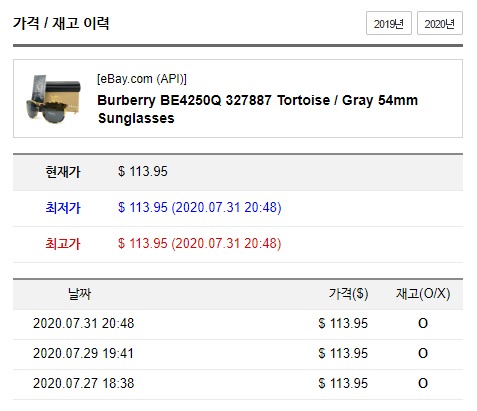
Task: Select the 2020.07.29 19:41 history row
Action: pyautogui.click(x=238, y=354)
